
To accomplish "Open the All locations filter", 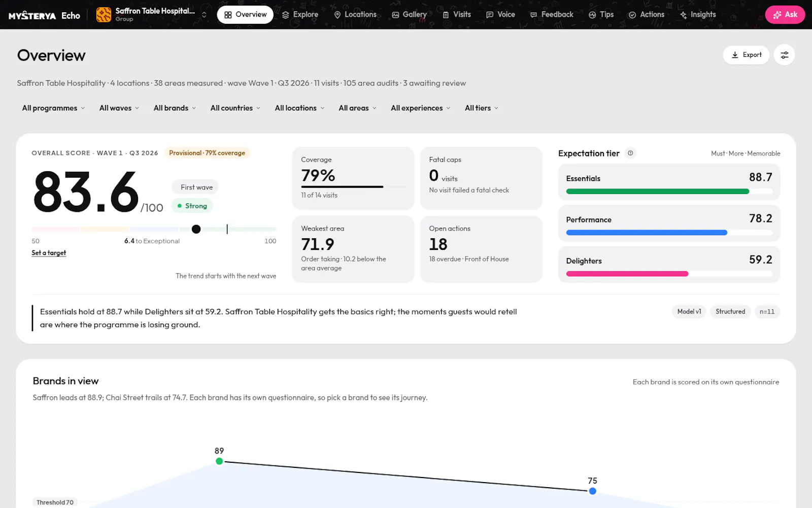I will [299, 108].
